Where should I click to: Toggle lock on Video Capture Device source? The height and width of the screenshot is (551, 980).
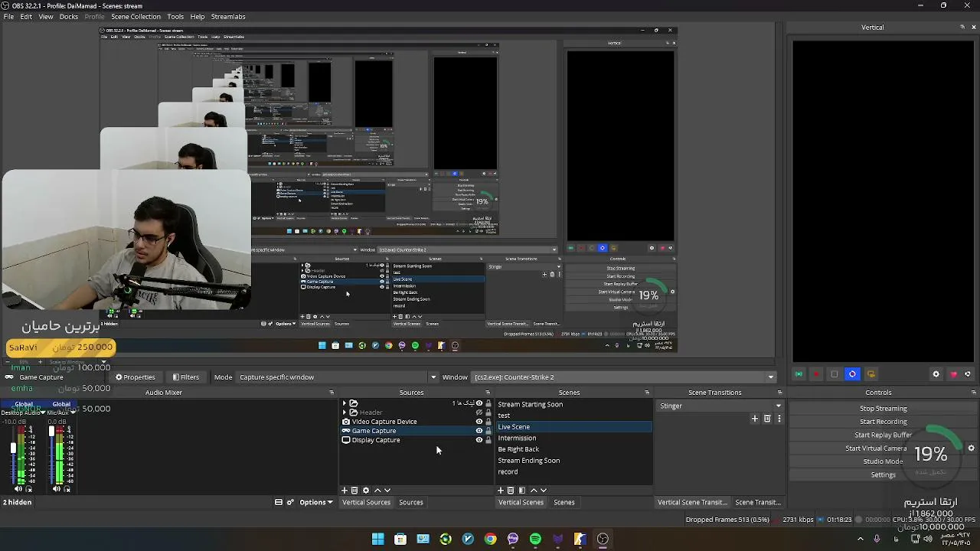[x=488, y=422]
